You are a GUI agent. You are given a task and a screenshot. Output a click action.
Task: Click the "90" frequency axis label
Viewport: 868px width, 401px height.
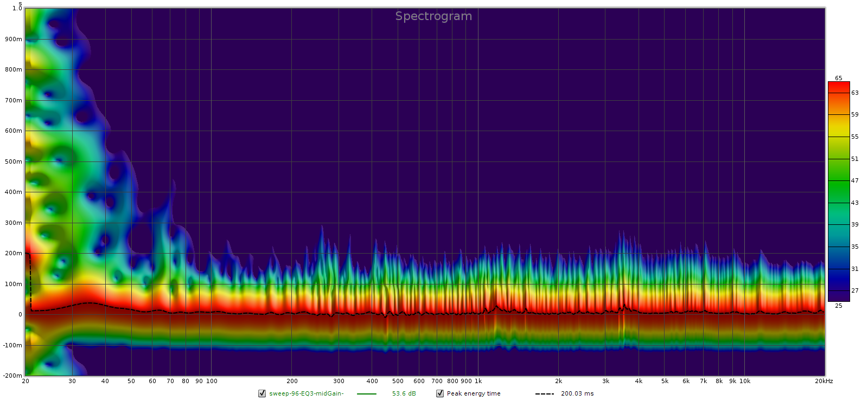(199, 381)
